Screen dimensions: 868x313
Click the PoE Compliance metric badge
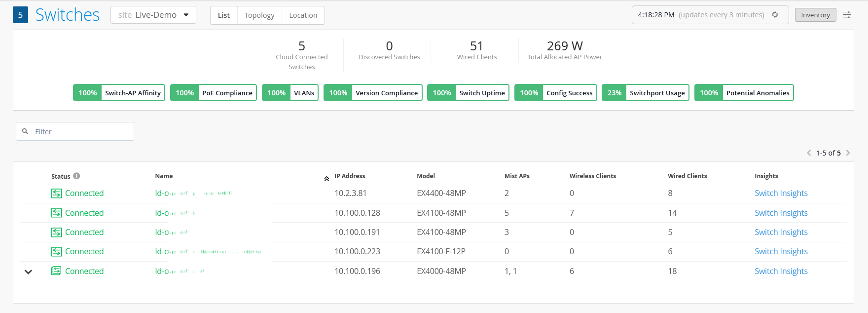[x=214, y=93]
